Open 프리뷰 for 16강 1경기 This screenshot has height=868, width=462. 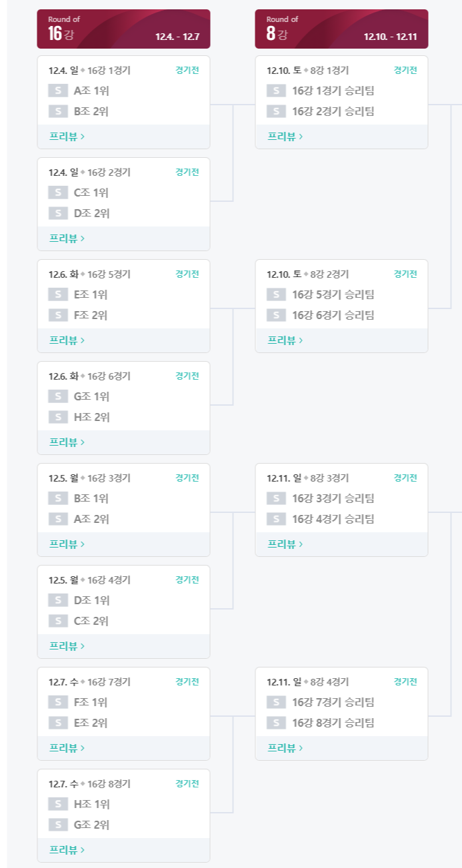pos(67,137)
